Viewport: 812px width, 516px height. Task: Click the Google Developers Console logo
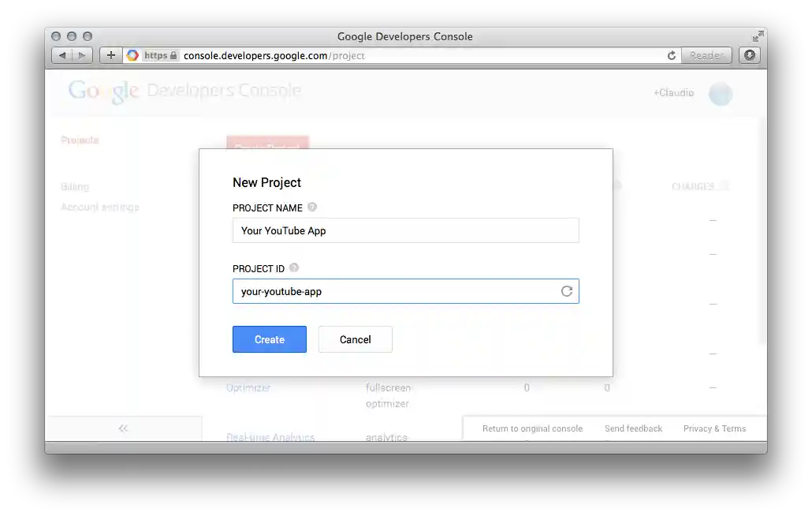185,91
